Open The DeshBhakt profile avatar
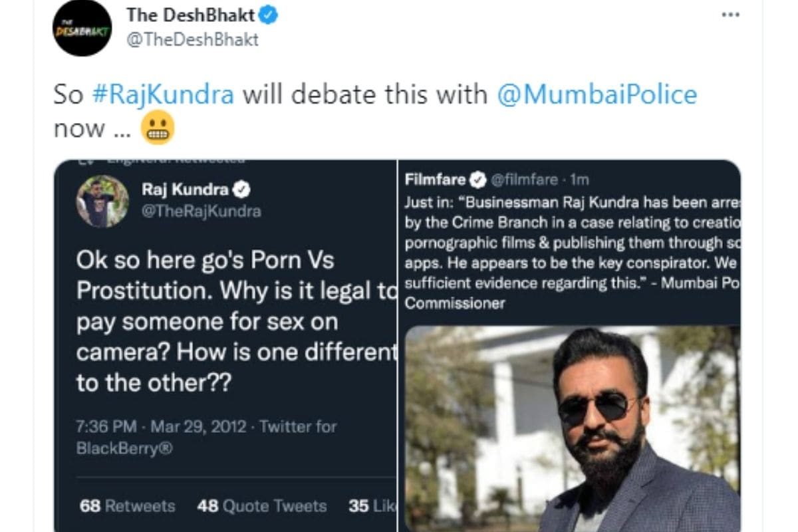Screen dimensions: 798x532 pos(82,27)
